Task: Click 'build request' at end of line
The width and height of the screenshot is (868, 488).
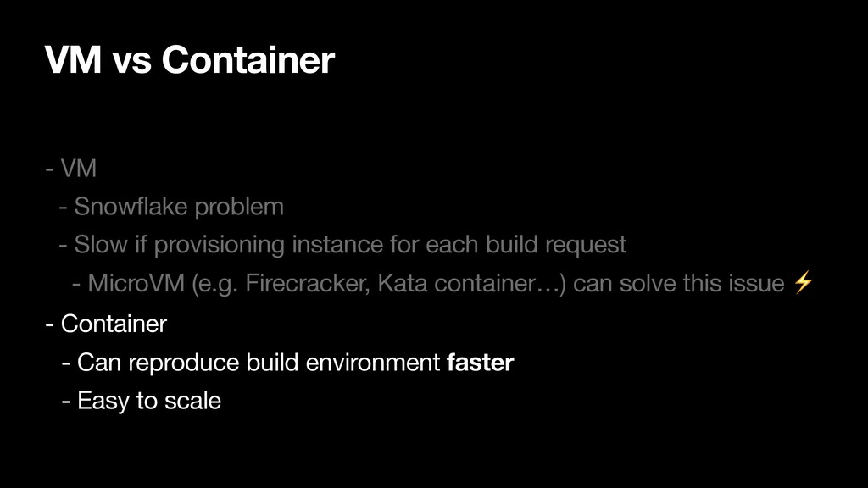Action: point(556,245)
